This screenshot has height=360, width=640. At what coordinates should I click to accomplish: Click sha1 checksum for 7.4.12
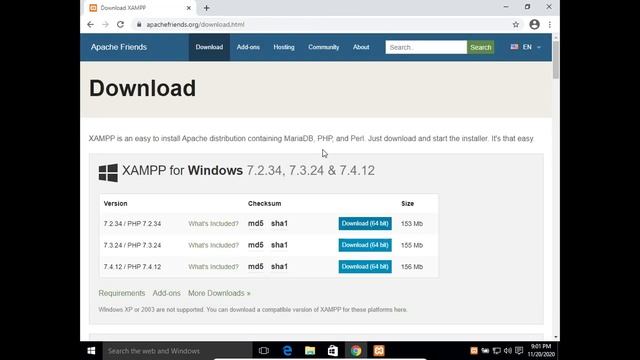(280, 267)
